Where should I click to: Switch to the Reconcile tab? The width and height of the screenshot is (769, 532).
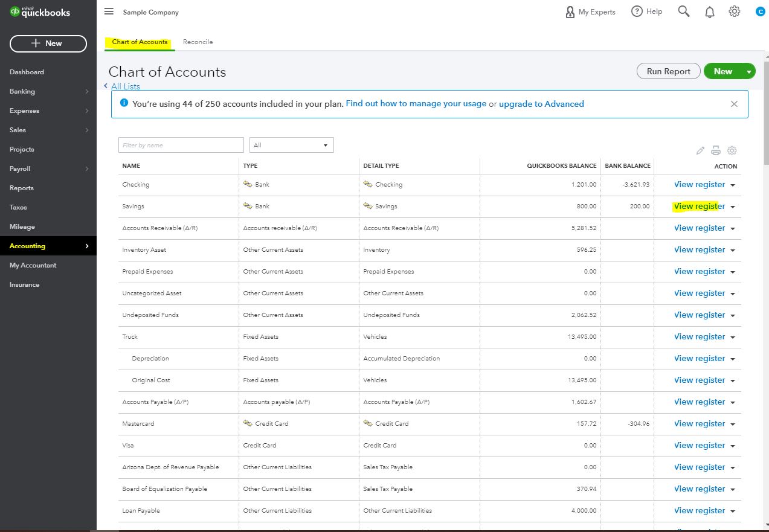[x=198, y=42]
